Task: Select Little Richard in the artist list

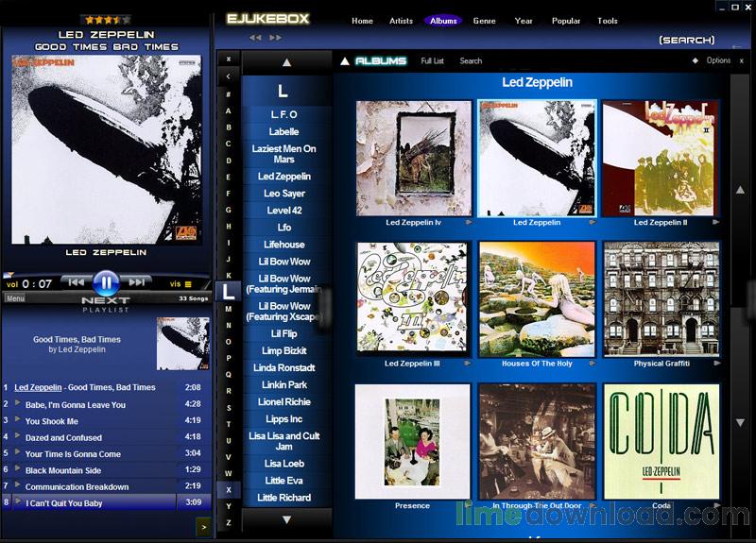Action: [284, 498]
